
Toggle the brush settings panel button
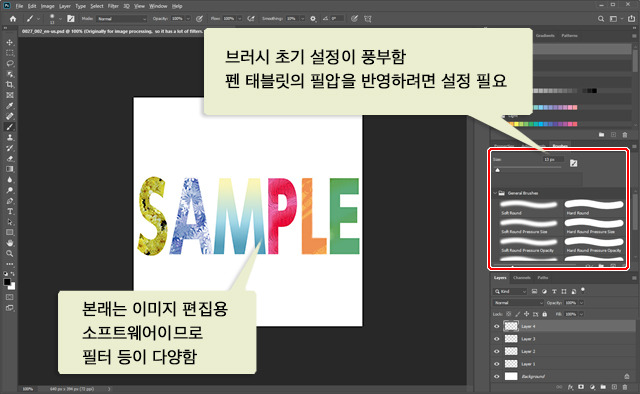[71, 19]
